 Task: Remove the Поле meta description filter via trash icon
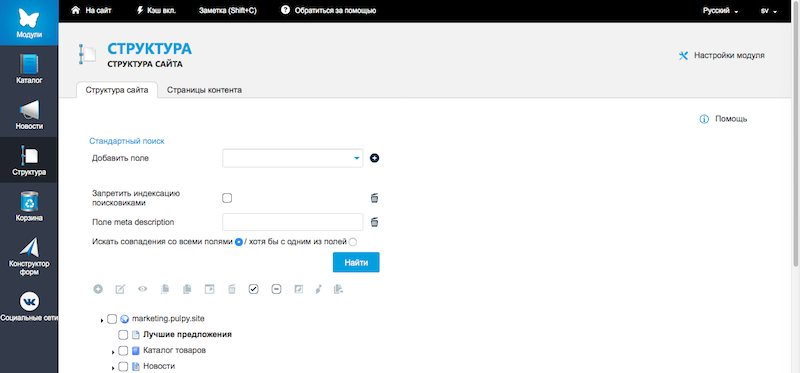[x=374, y=222]
